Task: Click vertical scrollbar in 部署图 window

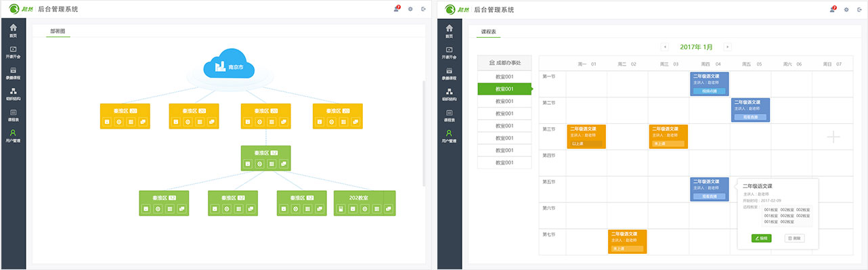Action: [x=424, y=133]
